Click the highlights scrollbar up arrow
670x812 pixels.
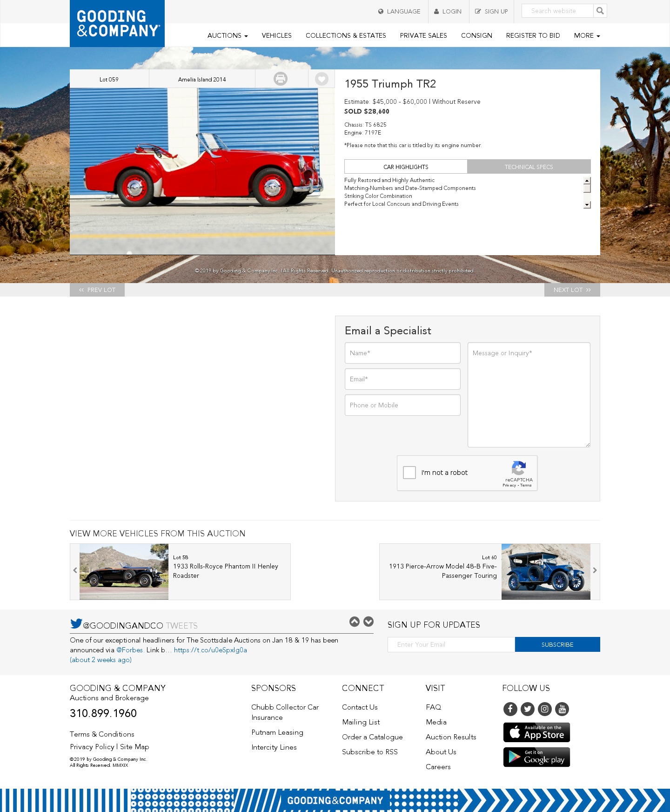(587, 181)
